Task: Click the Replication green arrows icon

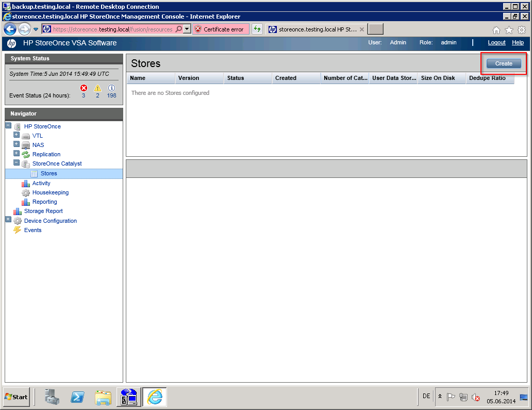Action: (26, 155)
